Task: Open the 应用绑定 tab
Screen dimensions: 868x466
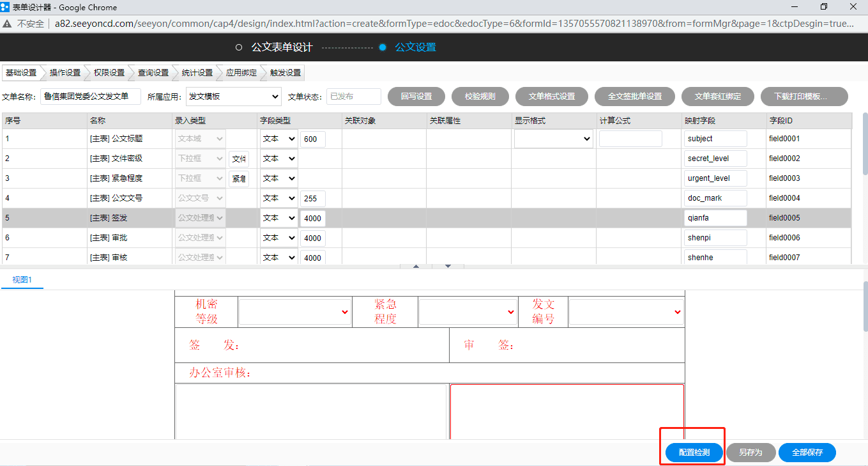Action: (x=241, y=73)
